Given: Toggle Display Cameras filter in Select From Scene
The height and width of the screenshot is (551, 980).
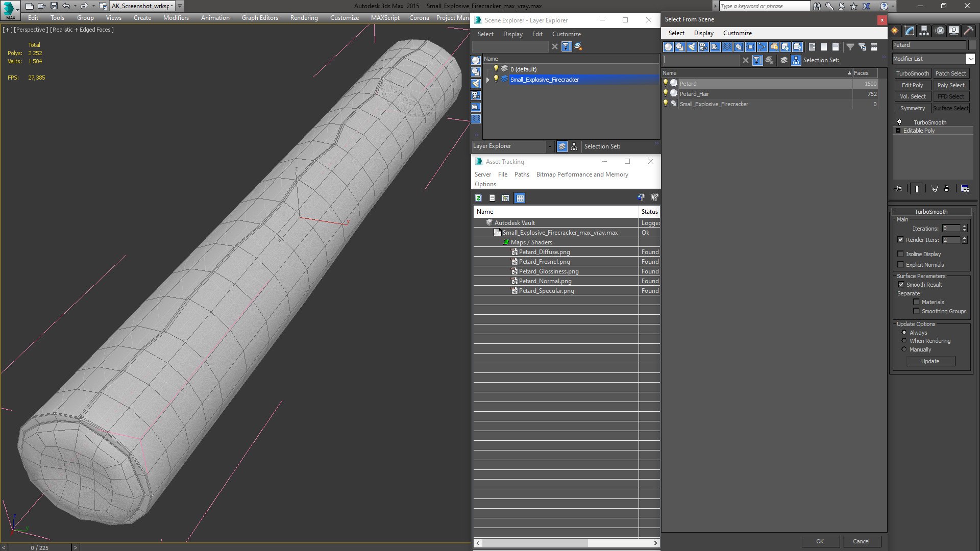Looking at the screenshot, I should click(703, 47).
